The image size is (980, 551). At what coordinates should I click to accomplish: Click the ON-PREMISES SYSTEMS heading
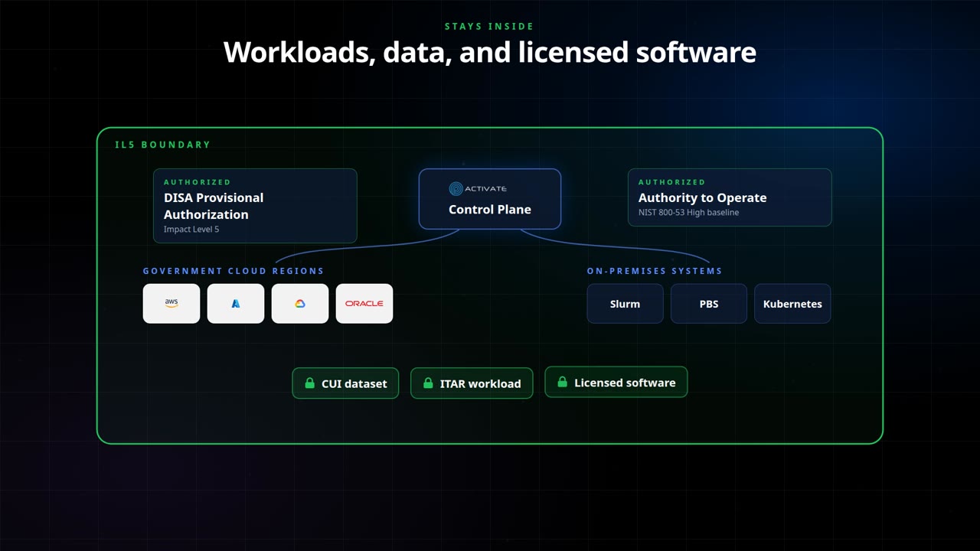655,271
